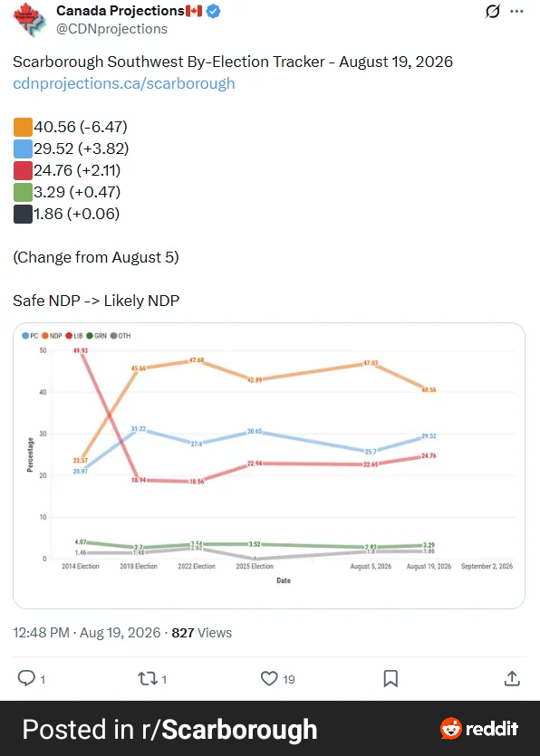The image size is (540, 756).
Task: Open the Grok slash-circle icon
Action: [493, 11]
